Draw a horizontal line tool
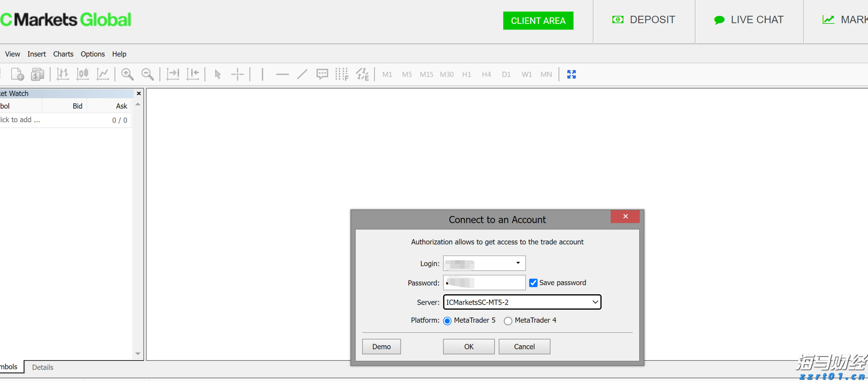Screen dimensions: 868x381 click(x=282, y=74)
